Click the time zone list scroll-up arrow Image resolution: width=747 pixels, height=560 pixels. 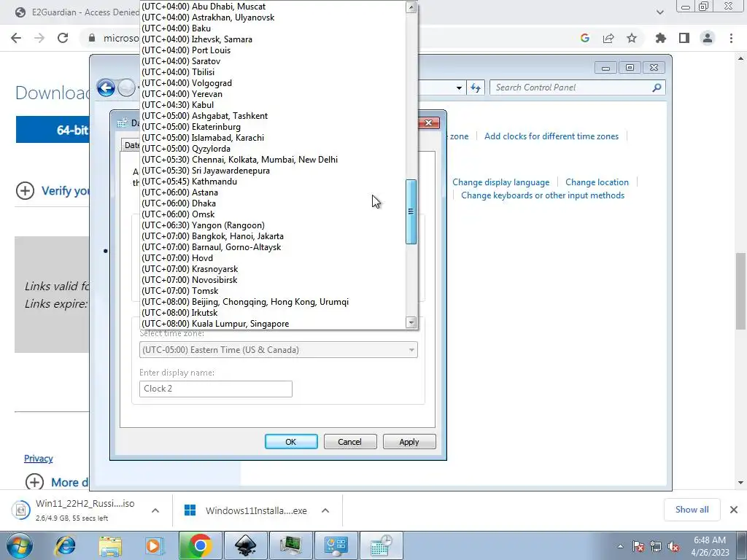pos(411,7)
